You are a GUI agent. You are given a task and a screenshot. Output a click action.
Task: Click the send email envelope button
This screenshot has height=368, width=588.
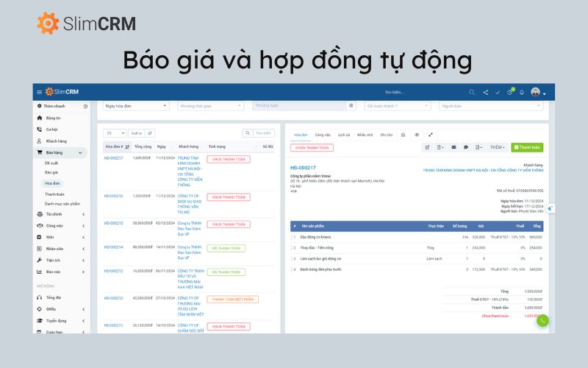coord(453,148)
